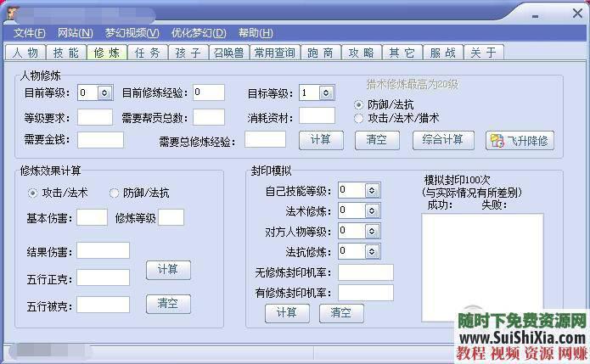Adjust the 对方人物等级 spinner

click(x=372, y=231)
